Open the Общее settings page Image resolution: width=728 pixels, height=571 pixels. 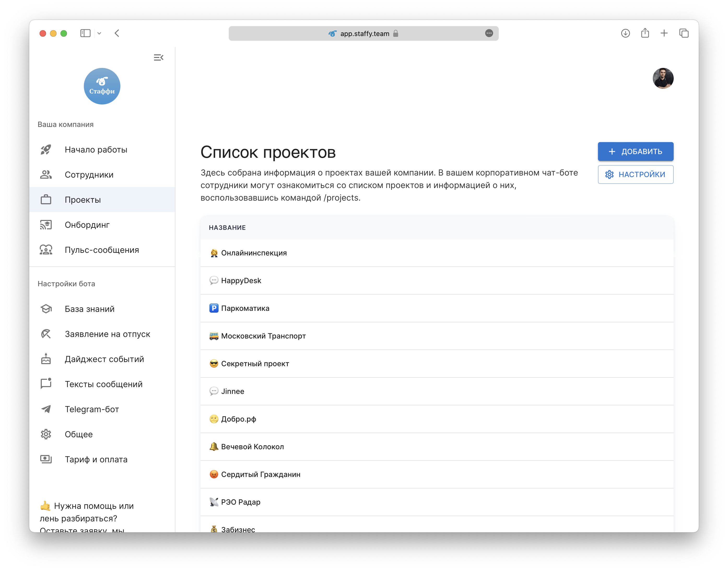tap(102, 434)
